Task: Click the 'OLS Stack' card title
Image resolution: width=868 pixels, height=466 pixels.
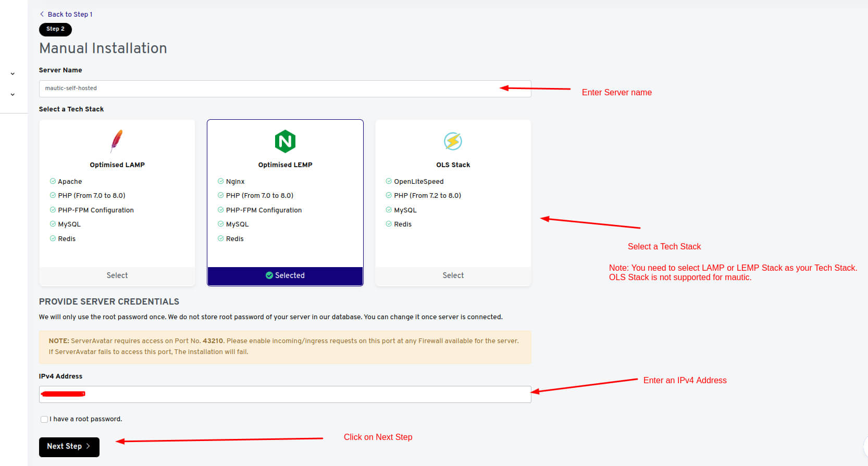Action: pyautogui.click(x=453, y=165)
